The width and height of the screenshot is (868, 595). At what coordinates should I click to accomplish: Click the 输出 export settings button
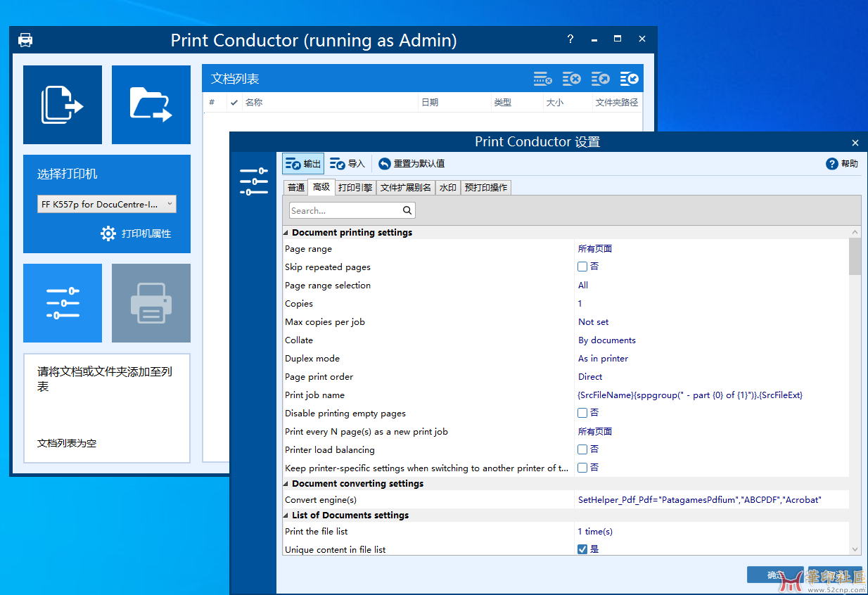point(303,164)
